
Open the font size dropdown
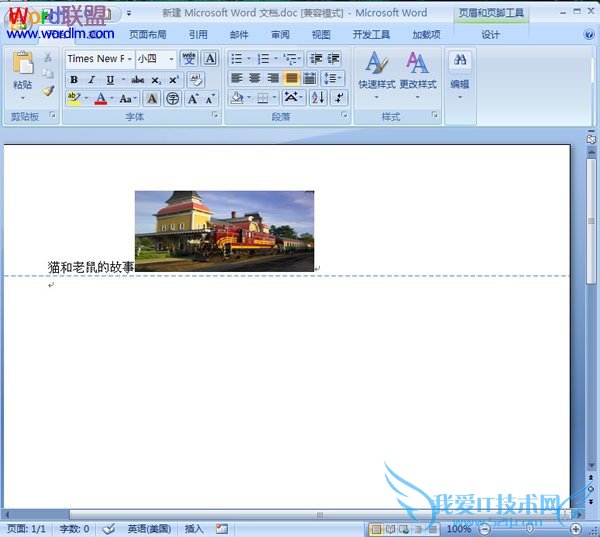point(171,59)
